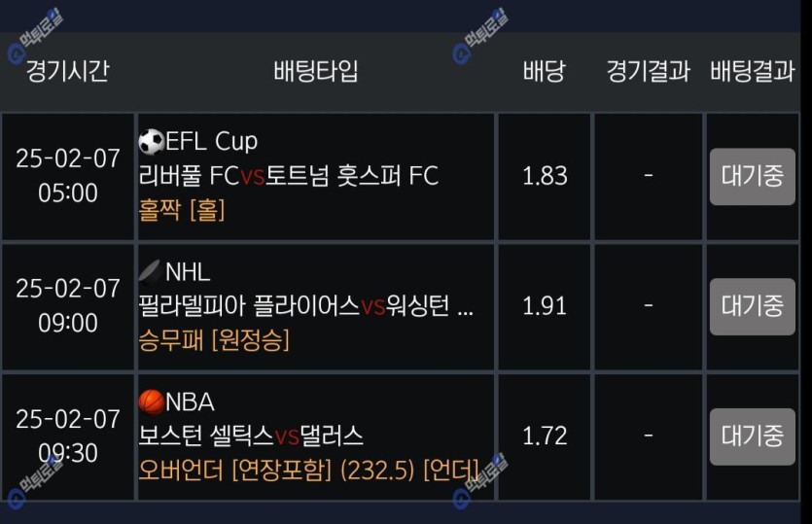Click the 오버언더 (232.5) [언더] bet label

tap(308, 471)
